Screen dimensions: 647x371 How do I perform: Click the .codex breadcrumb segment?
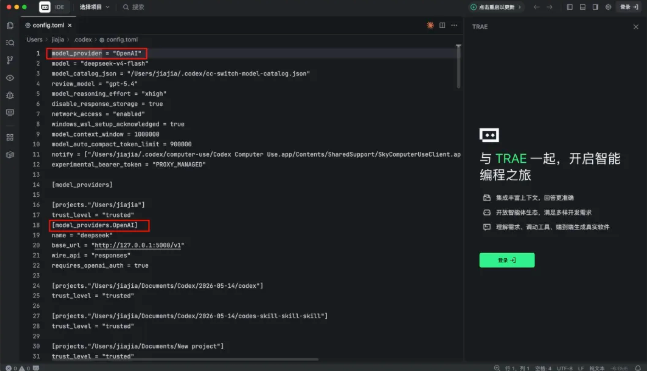point(83,40)
